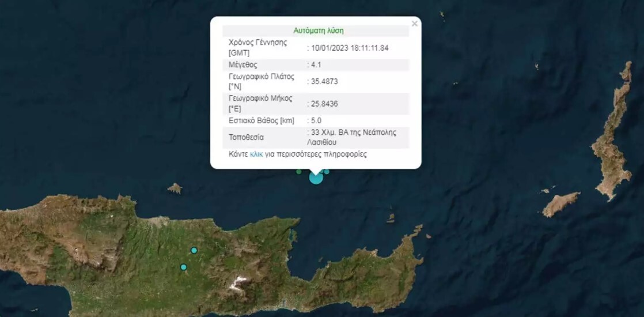Click the 'Τοποθεσία' row label

click(x=247, y=137)
